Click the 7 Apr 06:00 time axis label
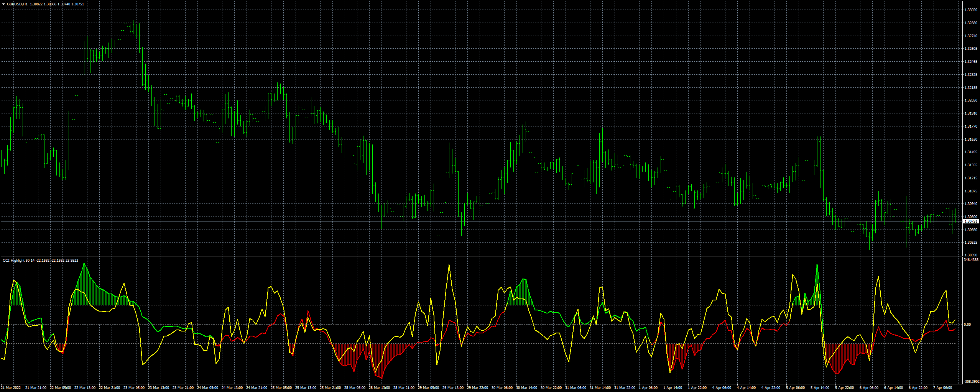980x392 pixels. [x=942, y=388]
